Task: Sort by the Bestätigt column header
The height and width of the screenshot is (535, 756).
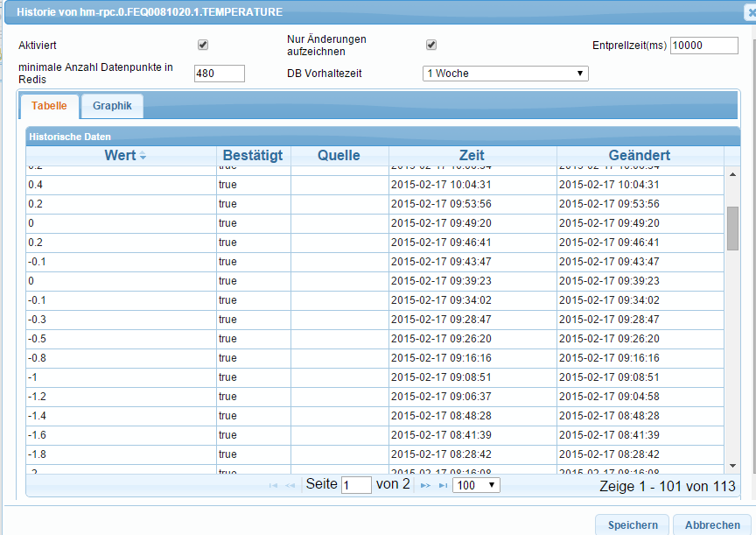Action: point(253,155)
